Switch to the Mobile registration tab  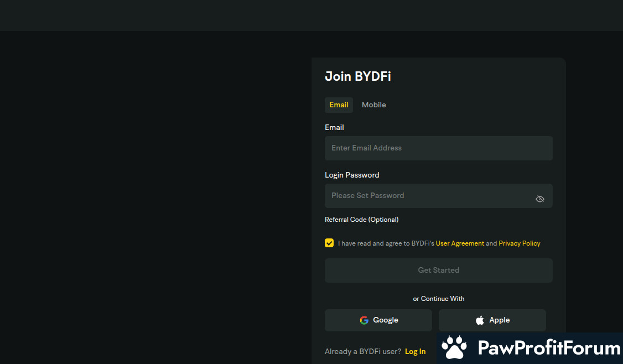coord(373,105)
